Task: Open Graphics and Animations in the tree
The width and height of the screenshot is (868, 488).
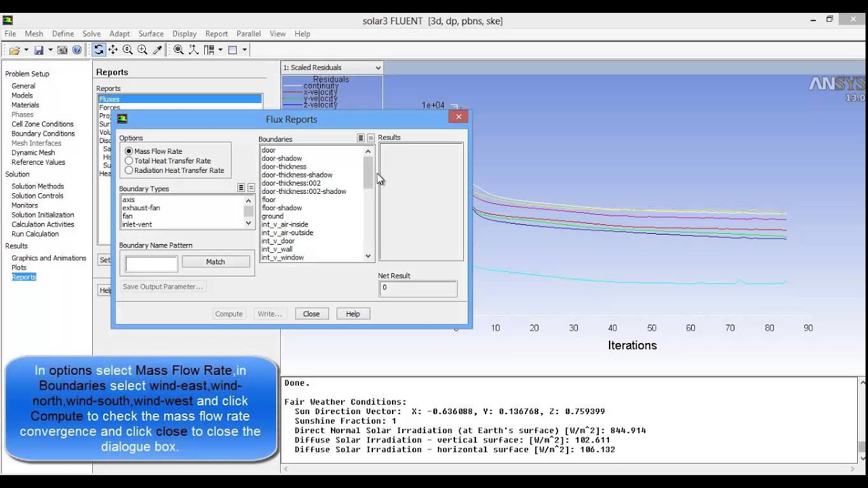Action: click(x=49, y=258)
